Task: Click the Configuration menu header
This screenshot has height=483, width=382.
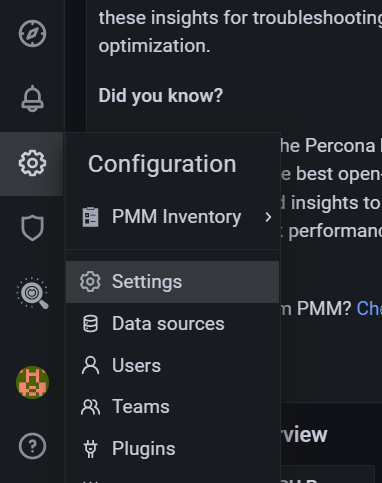Action: (x=162, y=164)
